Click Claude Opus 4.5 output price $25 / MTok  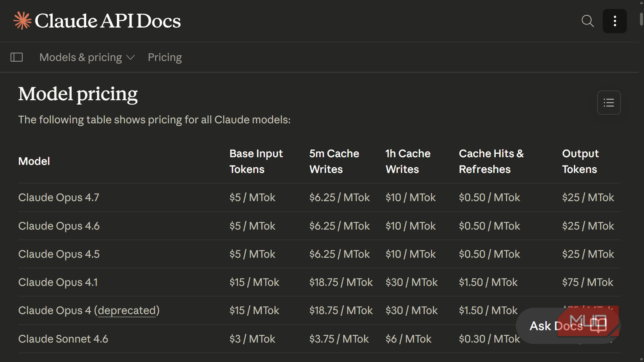pyautogui.click(x=588, y=254)
